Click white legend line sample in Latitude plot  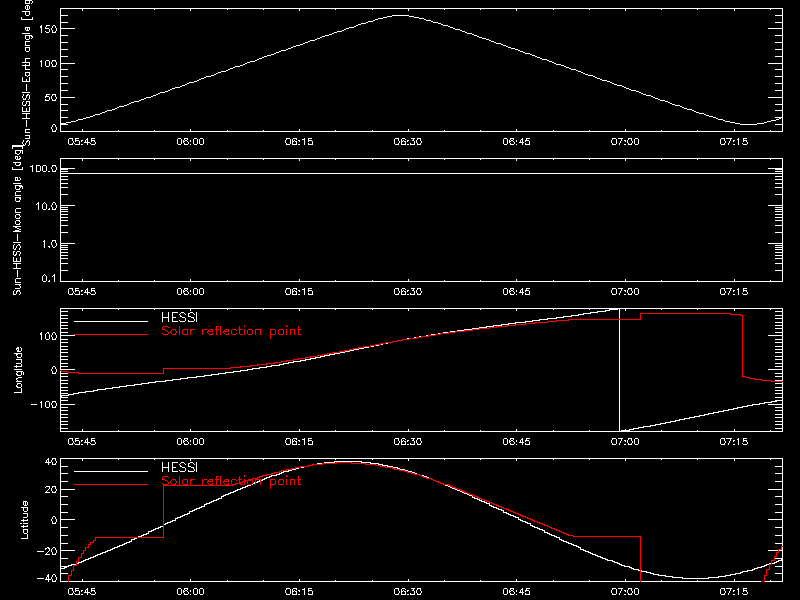click(111, 471)
